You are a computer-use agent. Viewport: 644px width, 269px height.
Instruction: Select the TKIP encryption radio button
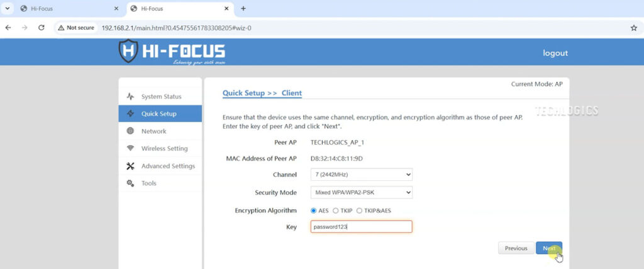(336, 210)
